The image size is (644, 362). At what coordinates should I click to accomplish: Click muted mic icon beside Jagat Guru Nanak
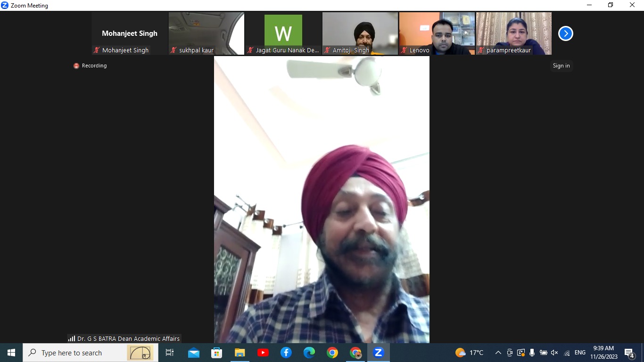point(250,50)
